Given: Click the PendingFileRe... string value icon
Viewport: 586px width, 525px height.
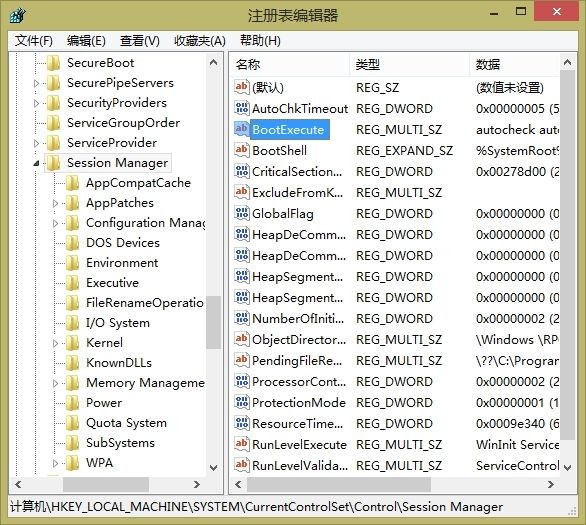Looking at the screenshot, I should click(241, 360).
